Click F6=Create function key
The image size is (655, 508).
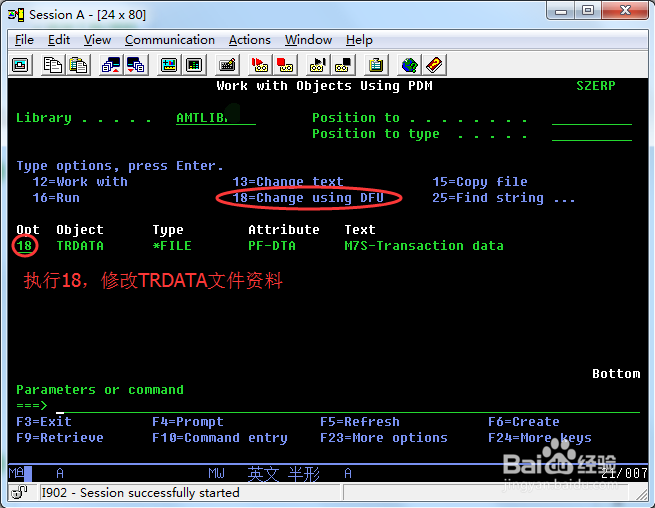[x=524, y=422]
